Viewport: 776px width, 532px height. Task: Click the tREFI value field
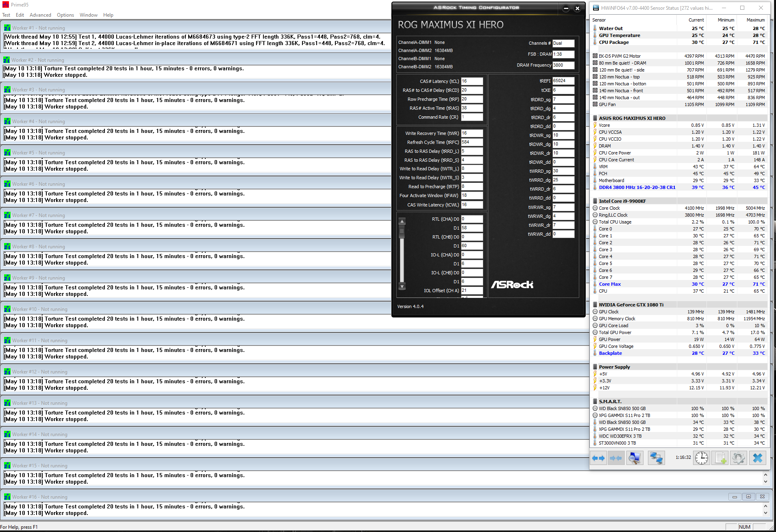pyautogui.click(x=563, y=81)
